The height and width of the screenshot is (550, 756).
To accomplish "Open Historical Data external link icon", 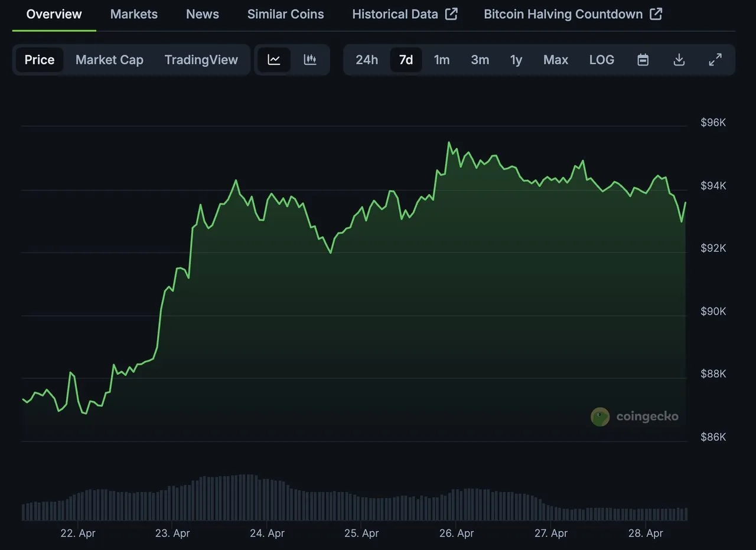I will [451, 14].
